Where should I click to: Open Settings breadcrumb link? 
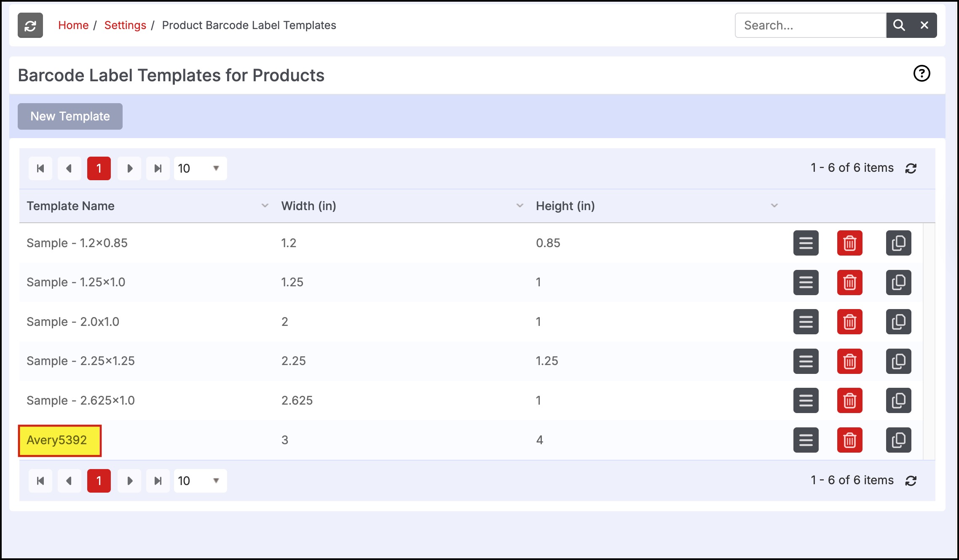coord(125,25)
